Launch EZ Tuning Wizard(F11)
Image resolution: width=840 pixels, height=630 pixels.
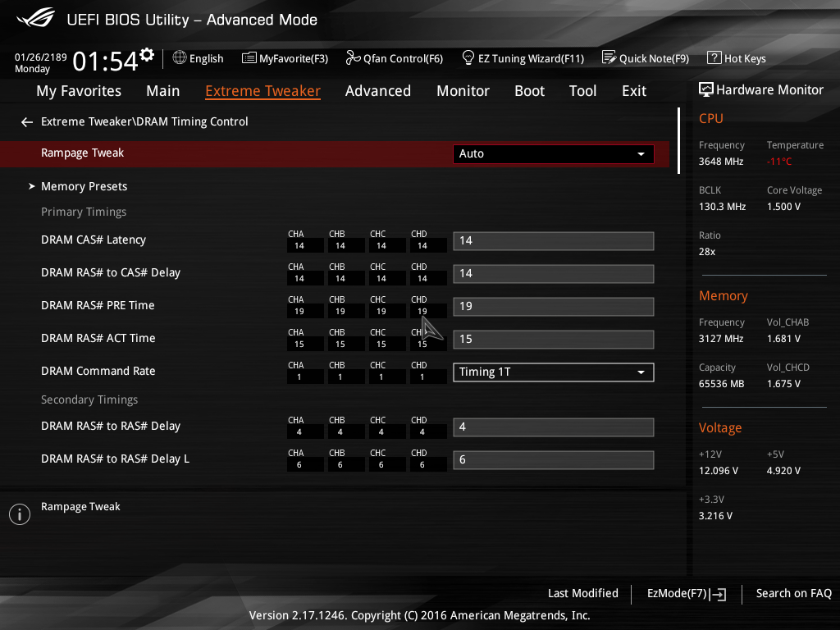coord(523,58)
